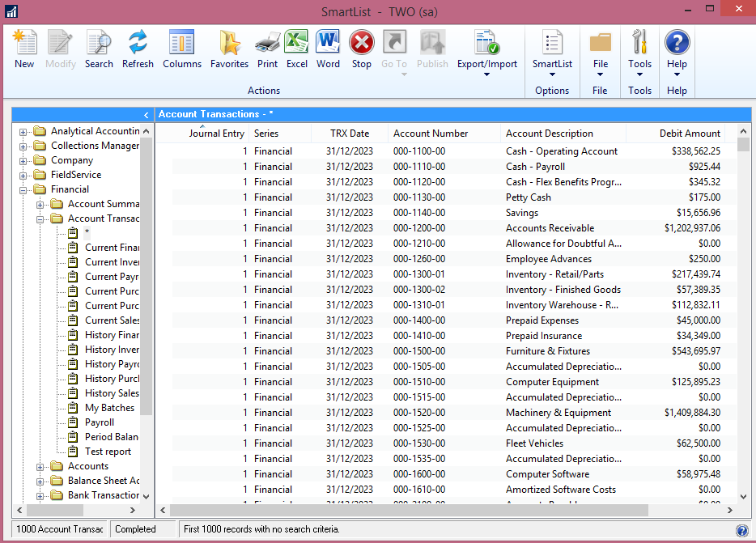Collapse the navigation pane with the chevron
Screen dimensions: 756x543
[x=146, y=115]
